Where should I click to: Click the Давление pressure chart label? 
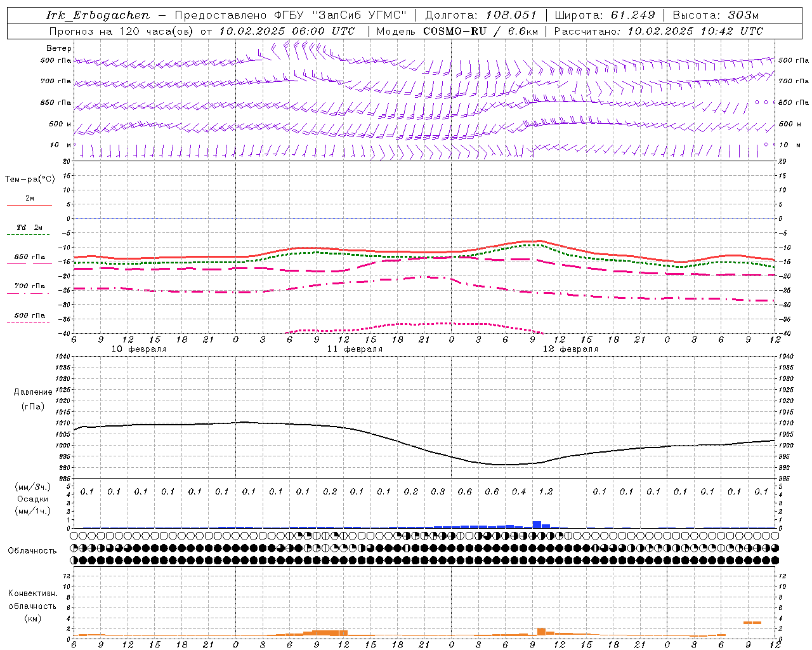point(33,392)
